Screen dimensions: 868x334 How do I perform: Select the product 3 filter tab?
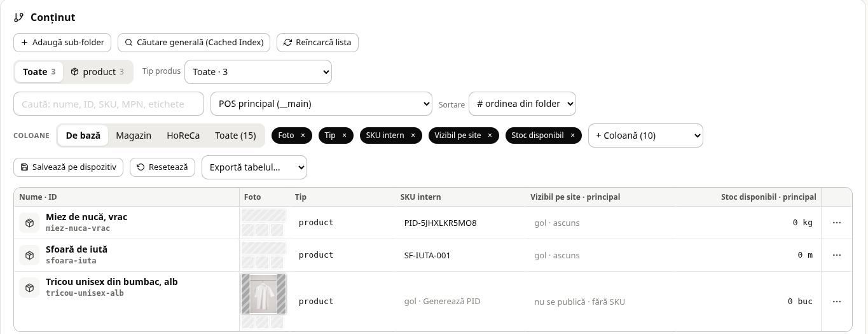click(x=97, y=72)
